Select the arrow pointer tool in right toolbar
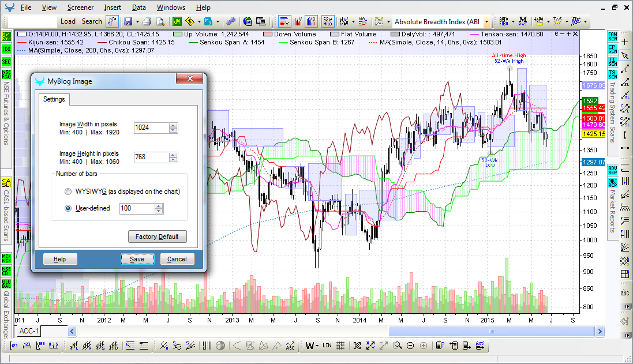Screen dimensions: 633x364 (625, 56)
